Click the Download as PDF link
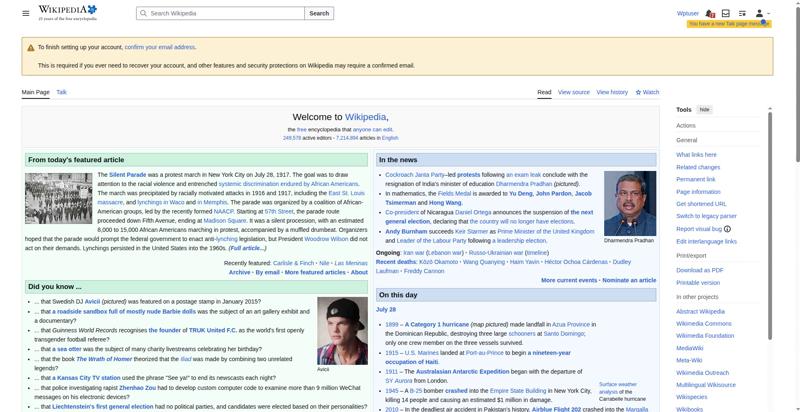This screenshot has width=800, height=412. coord(699,270)
